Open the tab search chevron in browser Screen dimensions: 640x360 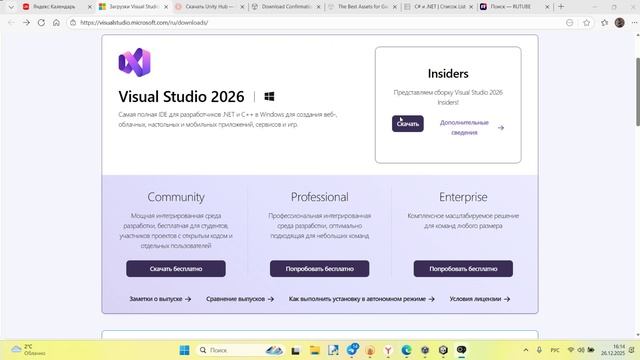[x=11, y=7]
